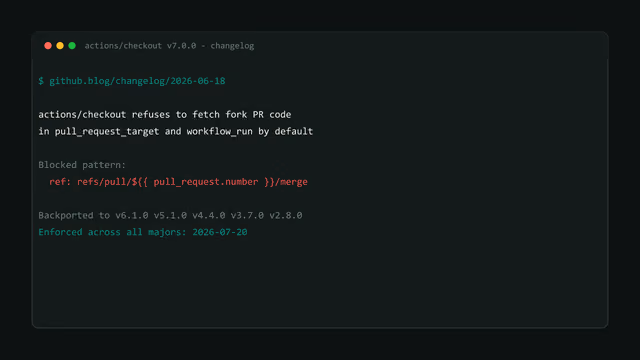Select version v3.7.0

point(247,215)
